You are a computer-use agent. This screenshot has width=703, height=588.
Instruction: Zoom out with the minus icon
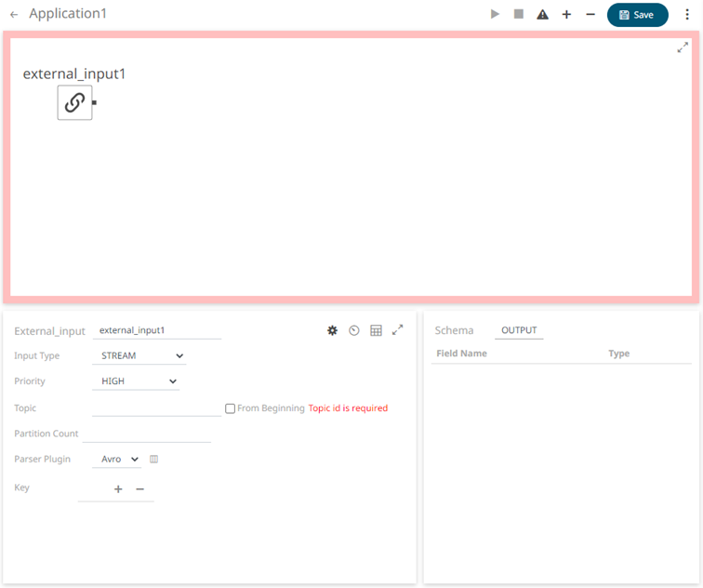tap(590, 15)
